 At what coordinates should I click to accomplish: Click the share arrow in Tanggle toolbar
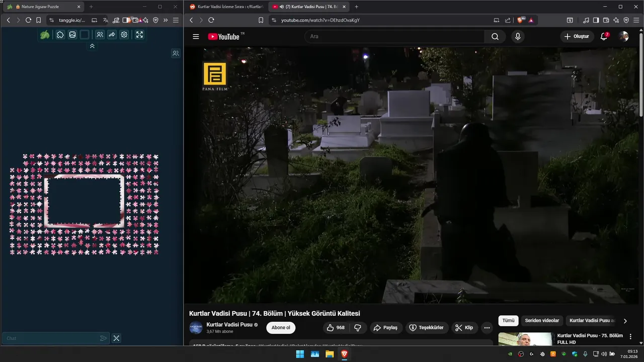pyautogui.click(x=112, y=35)
